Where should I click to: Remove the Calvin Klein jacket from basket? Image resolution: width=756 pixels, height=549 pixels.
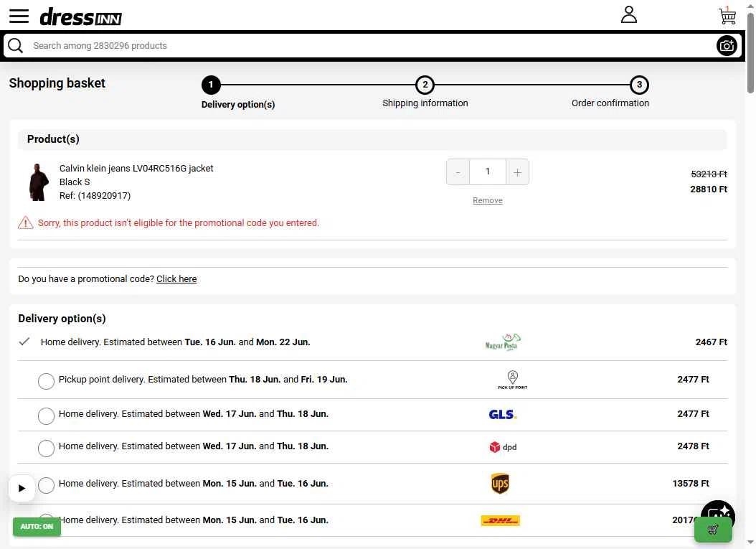(488, 200)
